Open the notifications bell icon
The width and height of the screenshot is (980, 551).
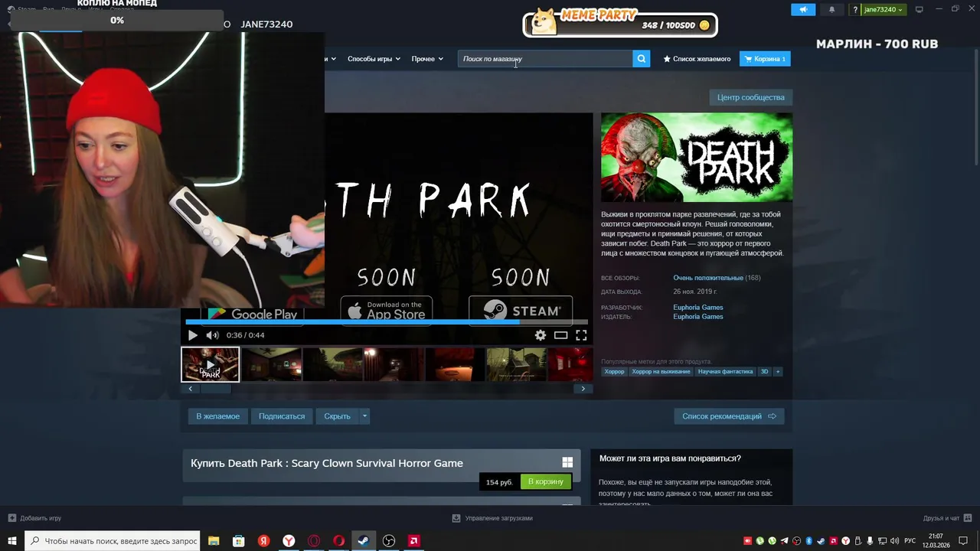[x=832, y=9]
